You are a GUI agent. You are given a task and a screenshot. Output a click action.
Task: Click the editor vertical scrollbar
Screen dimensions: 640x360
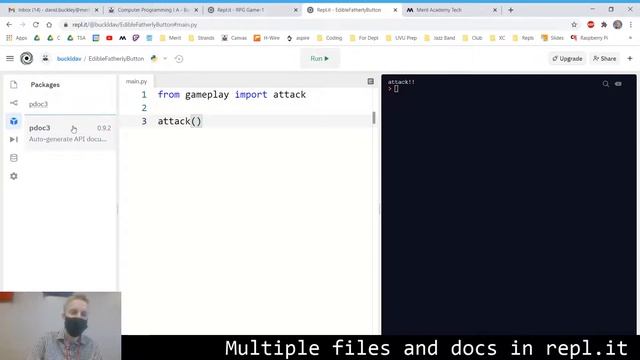374,118
